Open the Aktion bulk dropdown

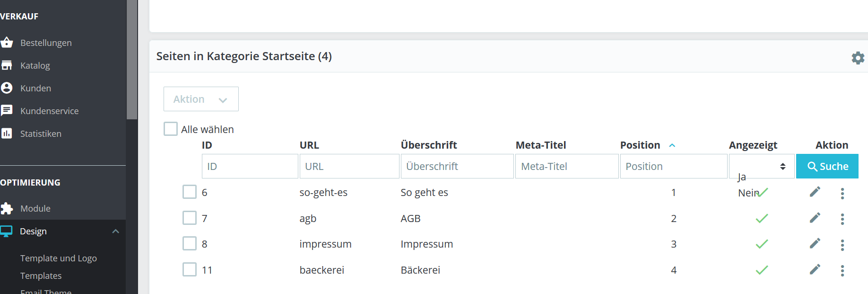pyautogui.click(x=201, y=99)
